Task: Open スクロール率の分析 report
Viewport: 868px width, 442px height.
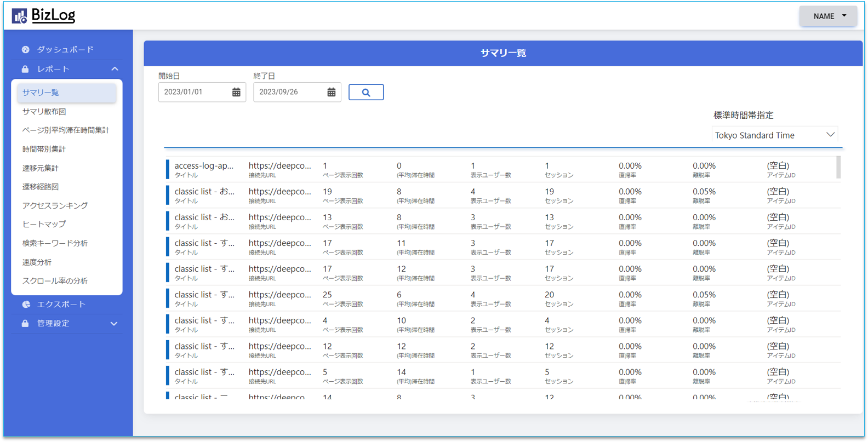Action: point(55,281)
